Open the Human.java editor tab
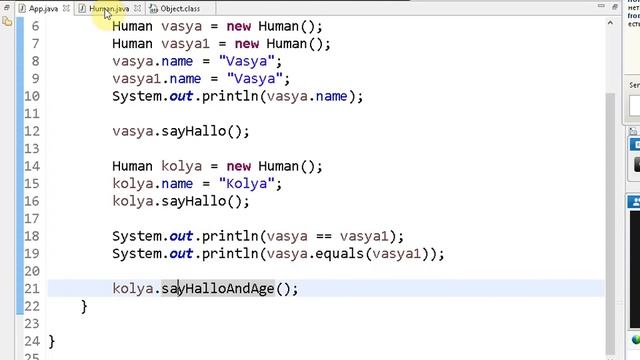Image resolution: width=640 pixels, height=360 pixels. (x=109, y=9)
